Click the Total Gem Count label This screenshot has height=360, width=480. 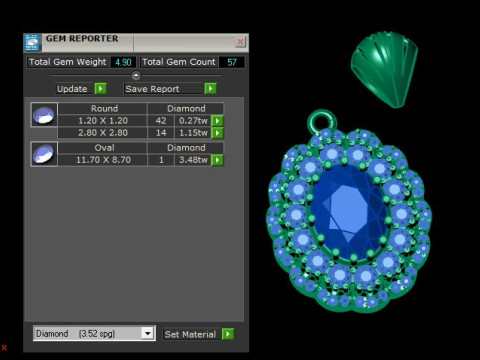[179, 62]
